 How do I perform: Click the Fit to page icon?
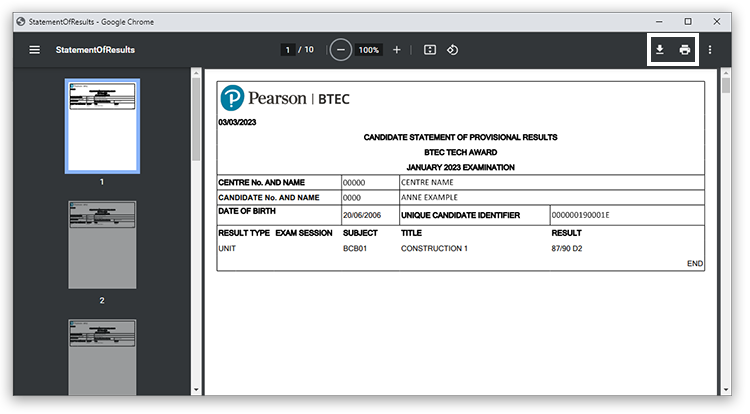430,50
